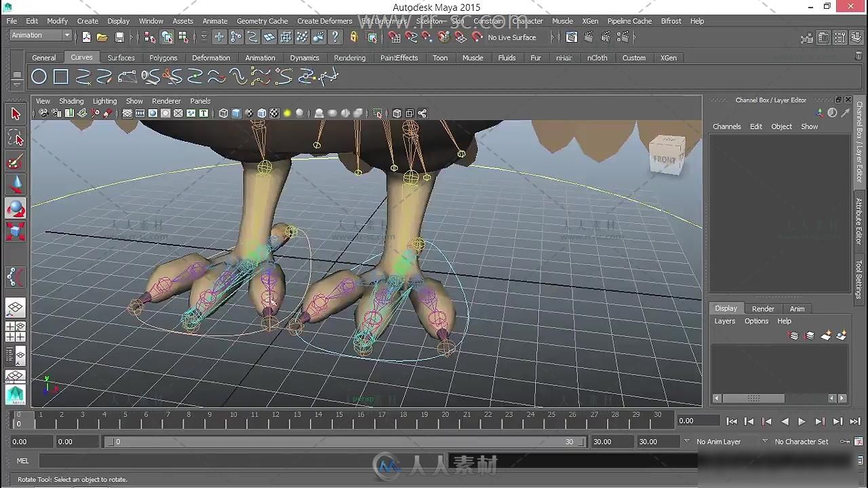Toggle Use All Lights bulb icon
The width and height of the screenshot is (868, 488).
(287, 113)
